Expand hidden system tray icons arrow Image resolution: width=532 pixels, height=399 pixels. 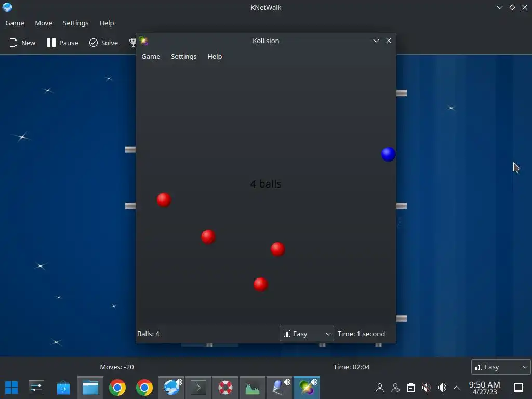pyautogui.click(x=457, y=388)
